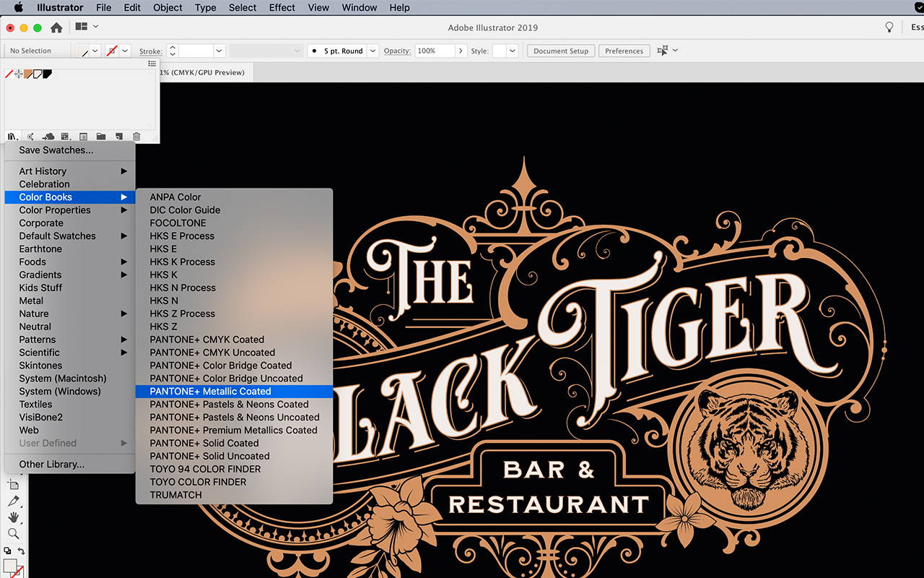
Task: Select TRUMATCH color book
Action: pyautogui.click(x=234, y=496)
